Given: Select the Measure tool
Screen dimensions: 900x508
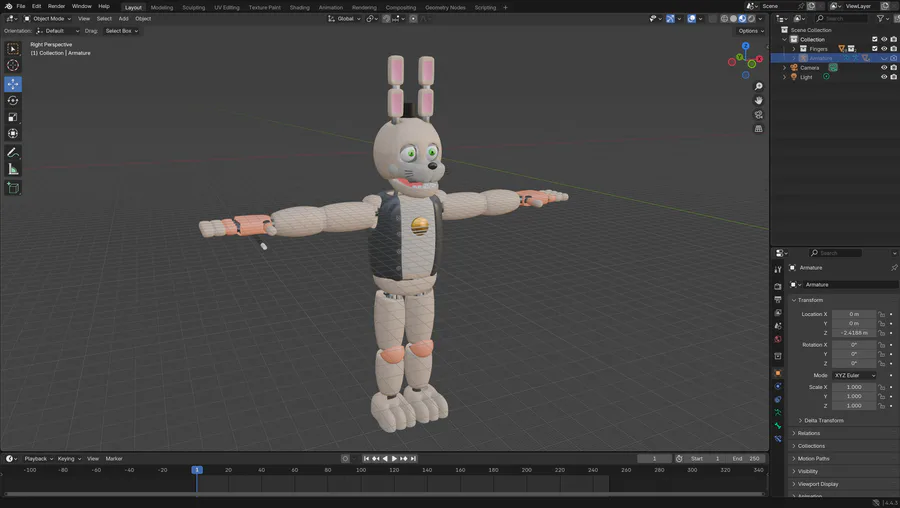Looking at the screenshot, I should coord(13,169).
